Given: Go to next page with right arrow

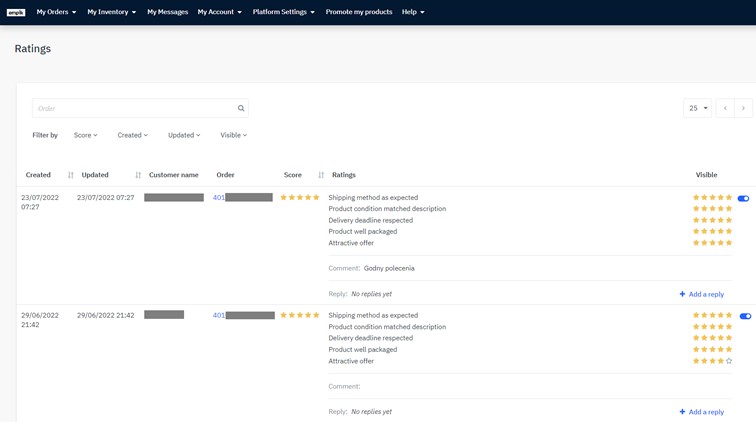Looking at the screenshot, I should [x=743, y=108].
